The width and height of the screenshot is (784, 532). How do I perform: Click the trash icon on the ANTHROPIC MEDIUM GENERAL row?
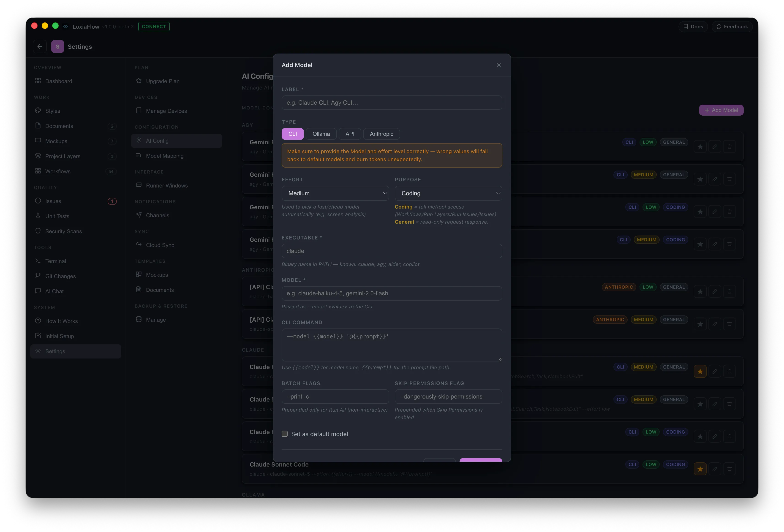pyautogui.click(x=729, y=324)
